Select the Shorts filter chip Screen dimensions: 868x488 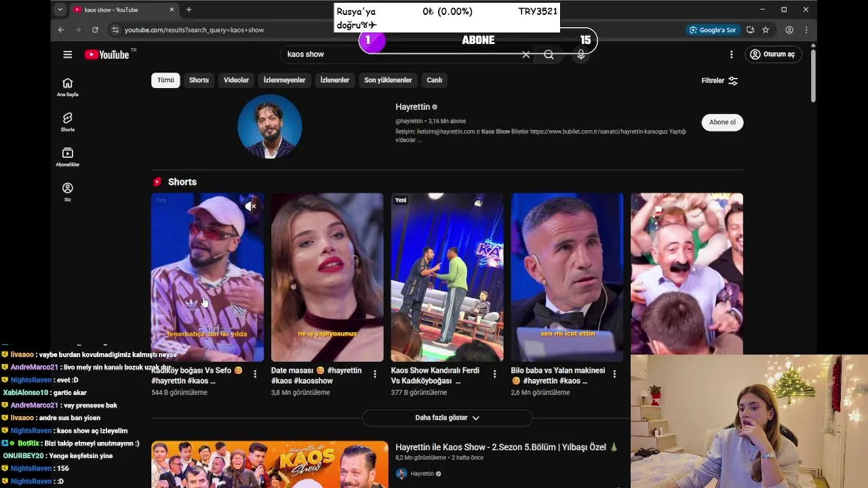pos(199,80)
